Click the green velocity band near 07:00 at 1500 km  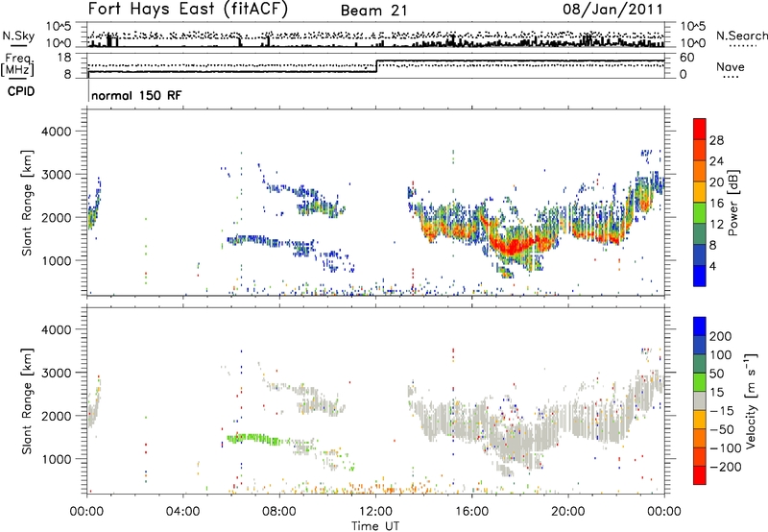(254, 438)
